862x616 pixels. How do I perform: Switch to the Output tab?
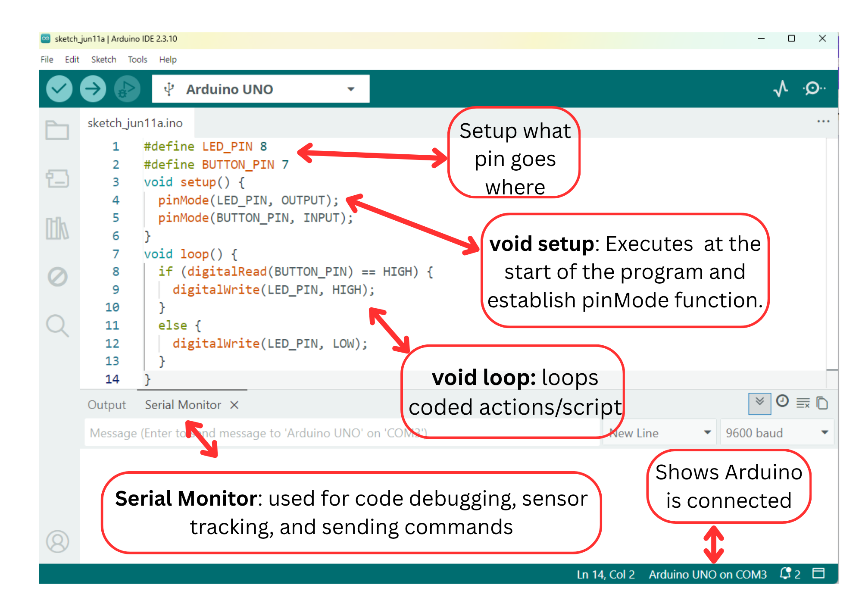click(106, 405)
